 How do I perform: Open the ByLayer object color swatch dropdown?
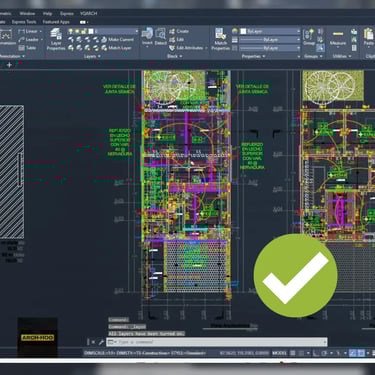tap(270, 31)
